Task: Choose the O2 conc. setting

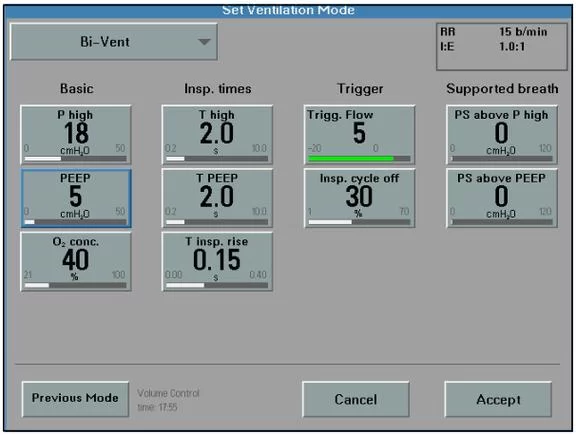Action: (x=76, y=261)
